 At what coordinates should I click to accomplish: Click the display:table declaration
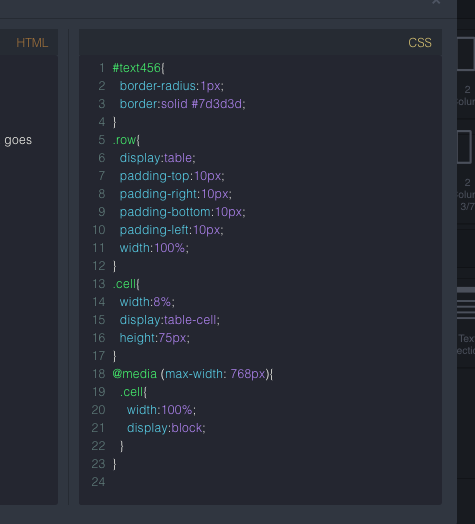[x=157, y=158]
